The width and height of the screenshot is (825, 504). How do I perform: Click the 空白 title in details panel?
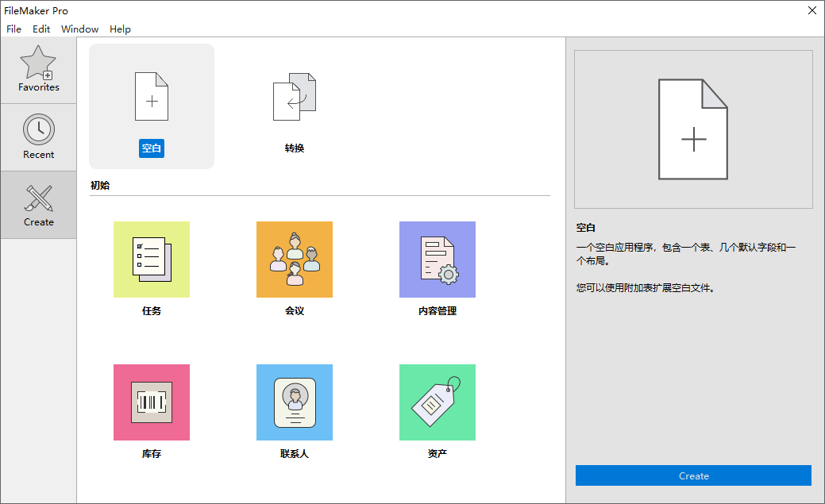(586, 228)
